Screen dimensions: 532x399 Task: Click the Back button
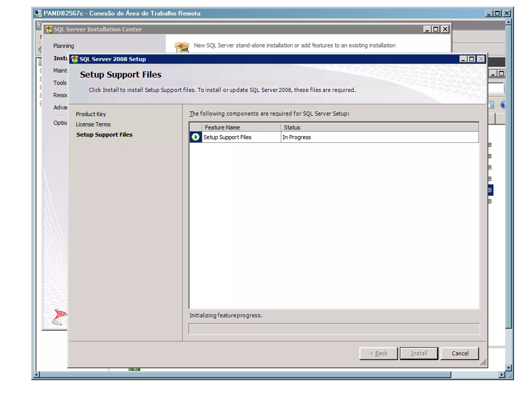click(378, 353)
